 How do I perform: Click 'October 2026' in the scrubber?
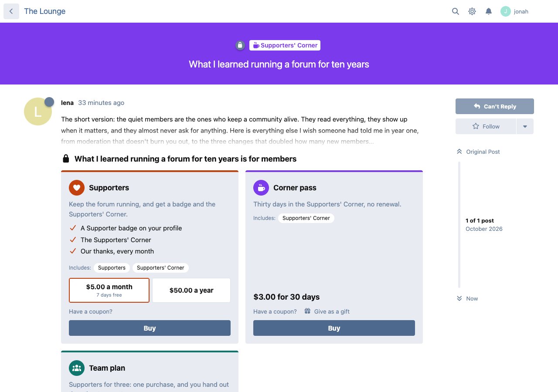click(x=484, y=229)
